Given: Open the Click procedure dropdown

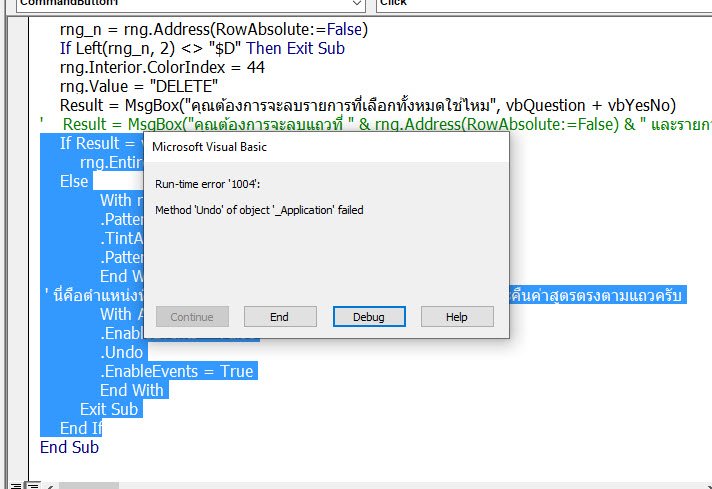Looking at the screenshot, I should pyautogui.click(x=540, y=4).
